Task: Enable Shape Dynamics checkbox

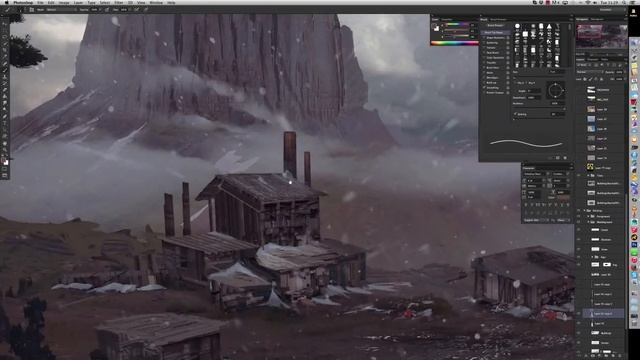Action: [484, 38]
